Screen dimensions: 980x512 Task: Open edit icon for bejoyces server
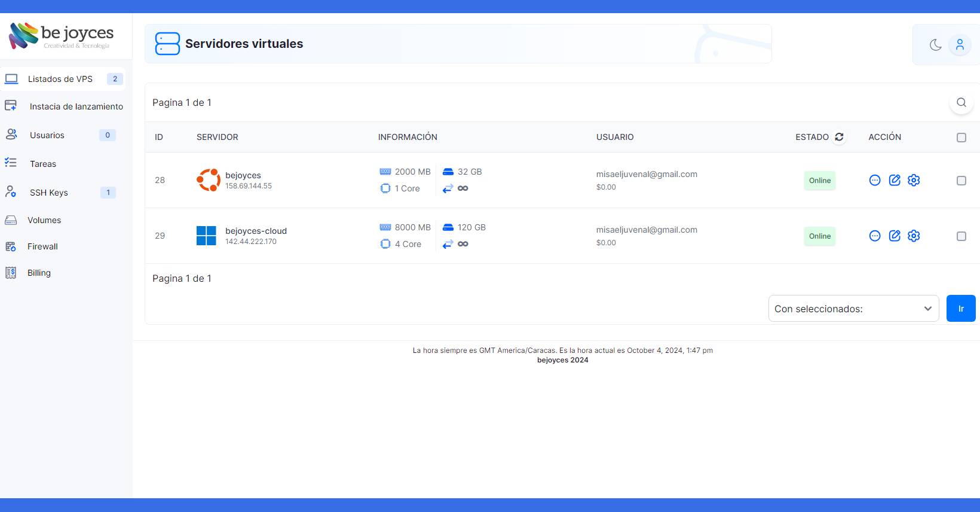coord(894,180)
